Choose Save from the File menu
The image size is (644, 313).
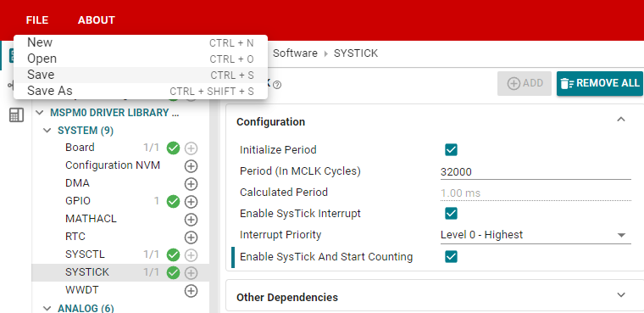click(x=141, y=75)
